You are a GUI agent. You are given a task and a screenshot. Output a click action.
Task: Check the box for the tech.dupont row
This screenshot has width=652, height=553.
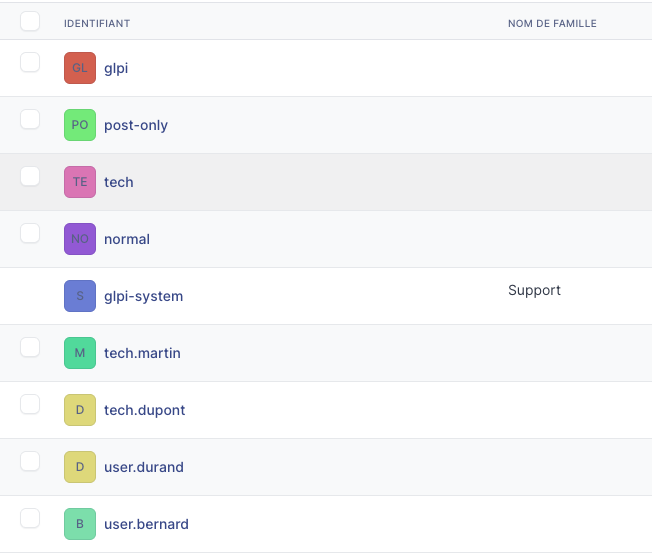point(30,404)
